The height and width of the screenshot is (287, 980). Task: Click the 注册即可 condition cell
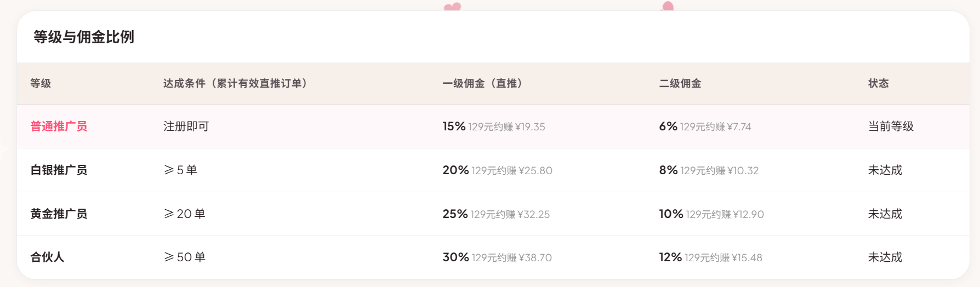[186, 127]
